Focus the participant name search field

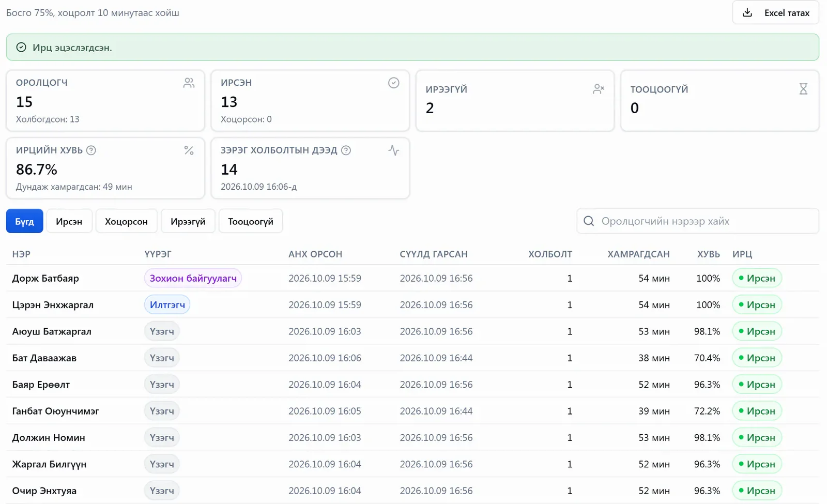pyautogui.click(x=698, y=221)
